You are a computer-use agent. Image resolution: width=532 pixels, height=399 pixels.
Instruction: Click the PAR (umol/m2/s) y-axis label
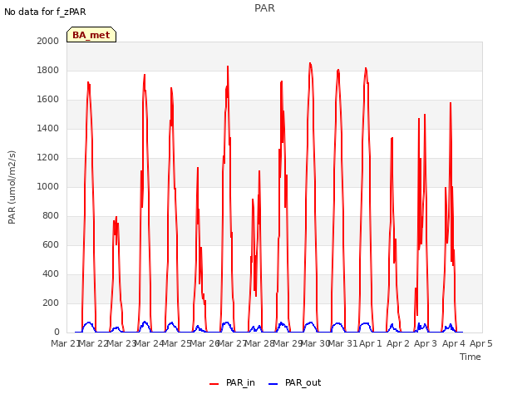point(12,187)
